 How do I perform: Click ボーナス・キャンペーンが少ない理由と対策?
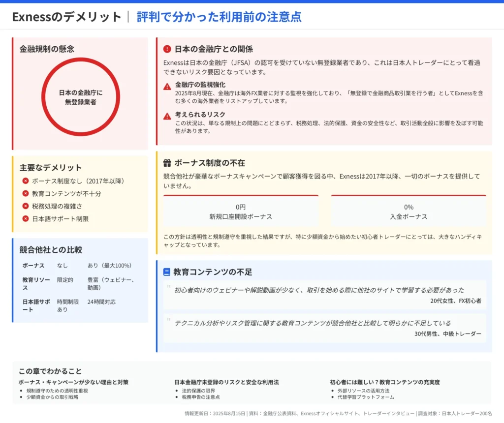point(73,382)
